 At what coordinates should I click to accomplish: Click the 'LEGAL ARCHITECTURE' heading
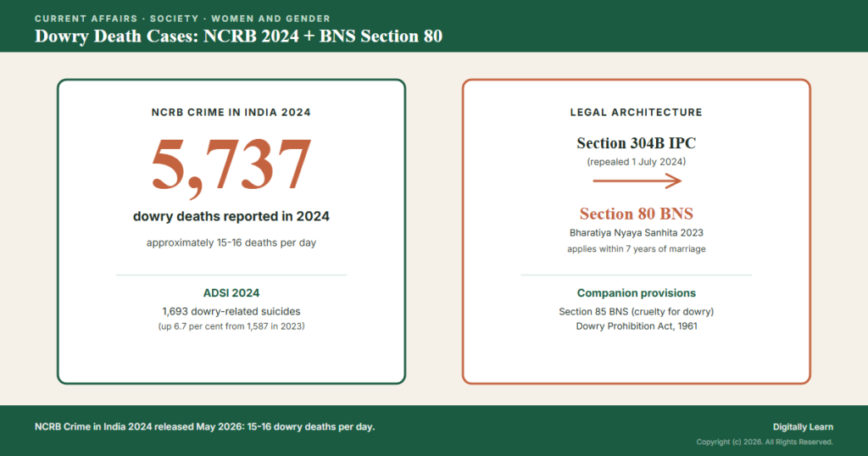(637, 113)
